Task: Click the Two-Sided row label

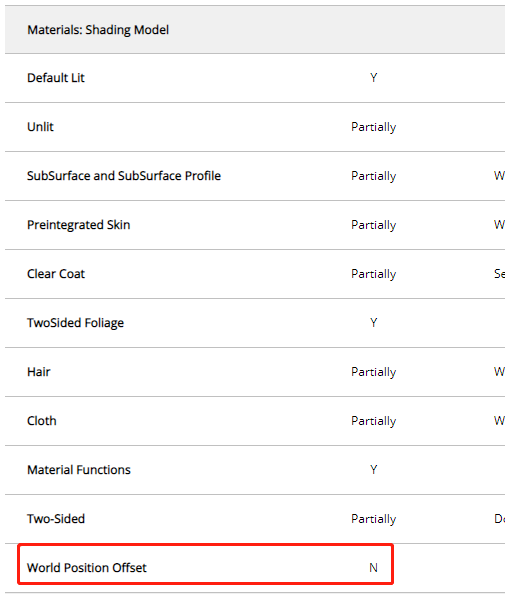Action: point(56,519)
